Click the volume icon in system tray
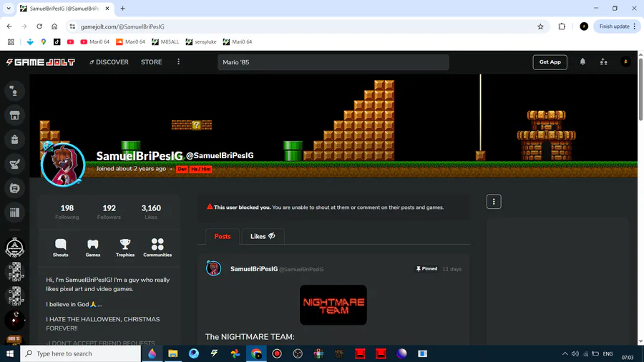 (575, 354)
